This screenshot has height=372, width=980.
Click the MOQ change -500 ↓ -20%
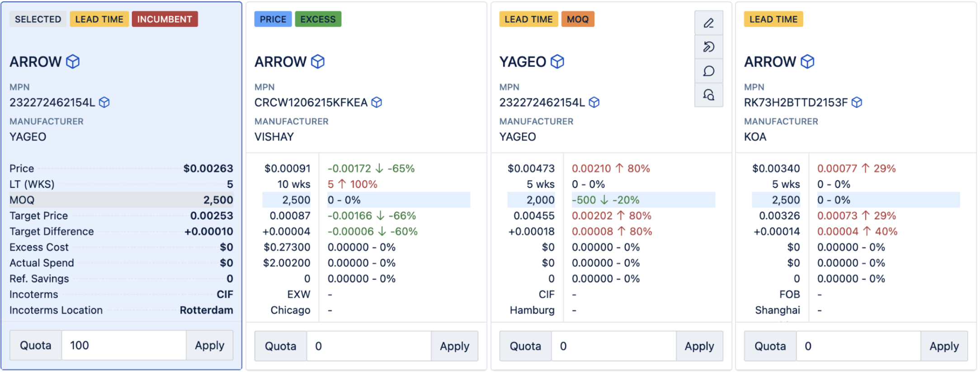[606, 200]
